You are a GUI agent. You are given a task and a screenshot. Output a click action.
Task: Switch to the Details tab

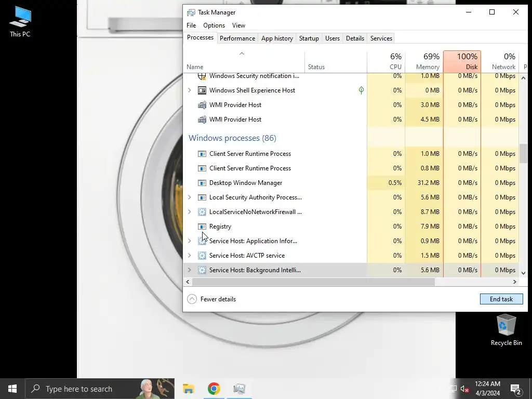click(x=355, y=38)
